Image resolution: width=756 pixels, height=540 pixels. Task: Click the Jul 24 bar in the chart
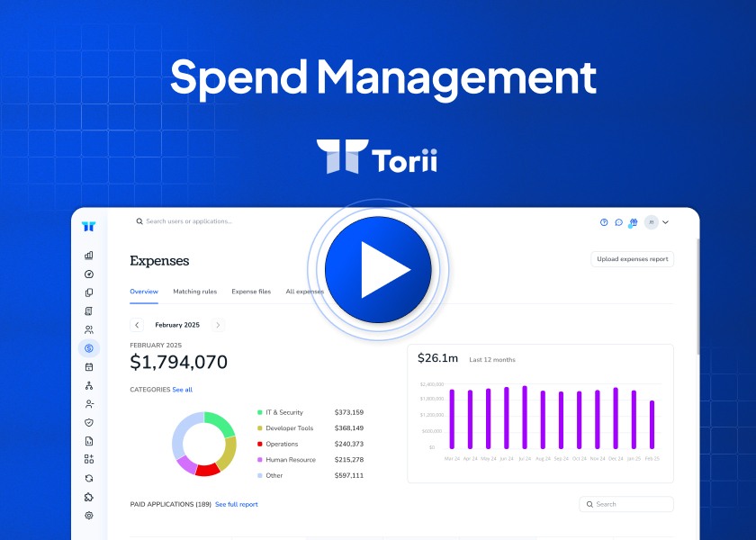(x=525, y=418)
